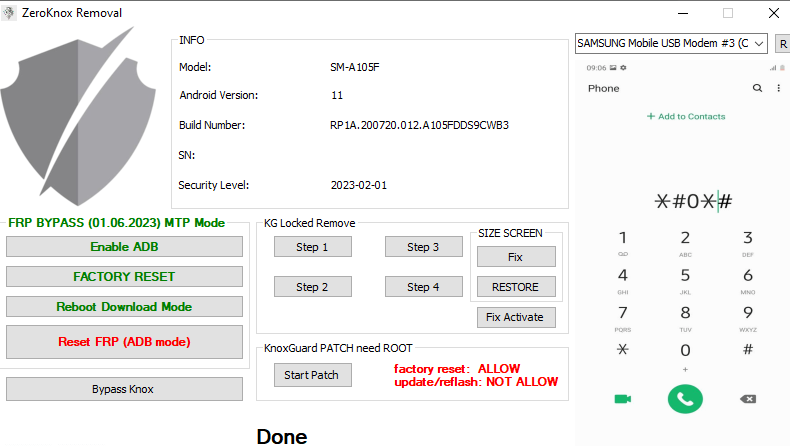Click Step 3 in KG Locked Remove
This screenshot has height=446, width=790.
click(424, 247)
